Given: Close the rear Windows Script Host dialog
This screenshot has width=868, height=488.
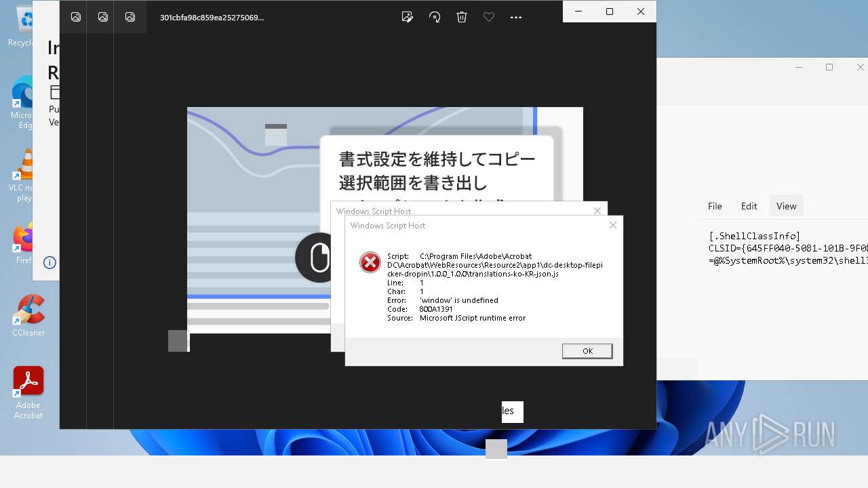Looking at the screenshot, I should [x=597, y=211].
